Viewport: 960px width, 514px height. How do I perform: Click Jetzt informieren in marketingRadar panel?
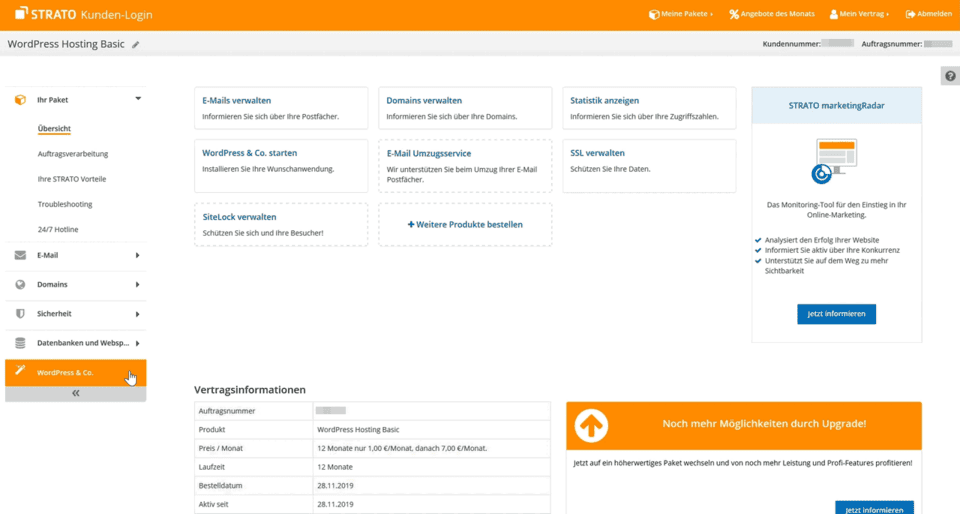pos(836,314)
